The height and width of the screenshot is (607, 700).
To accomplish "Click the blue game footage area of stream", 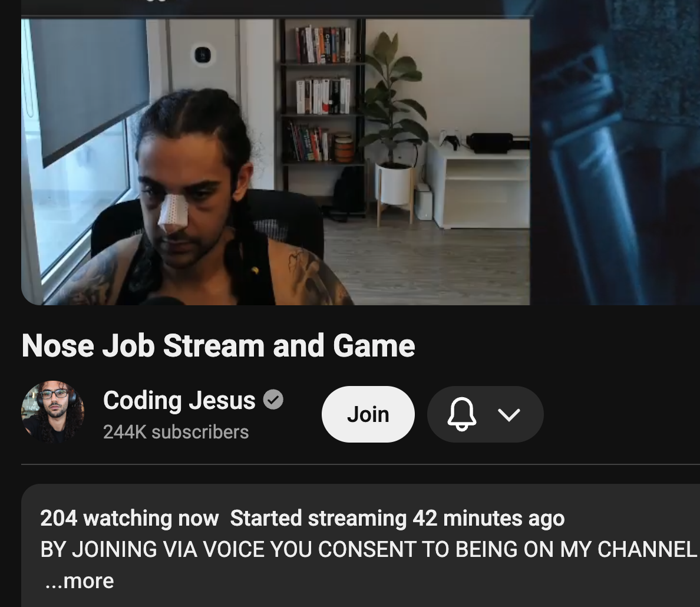I will 615,152.
